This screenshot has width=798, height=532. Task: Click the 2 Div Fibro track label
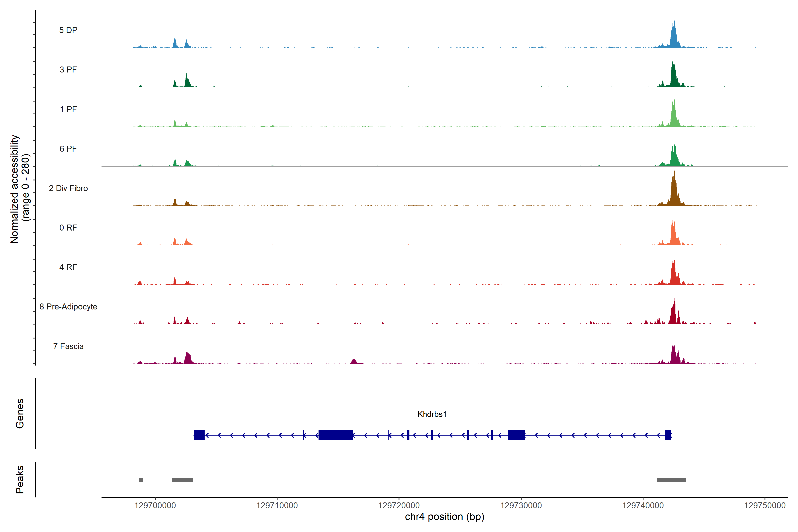68,188
